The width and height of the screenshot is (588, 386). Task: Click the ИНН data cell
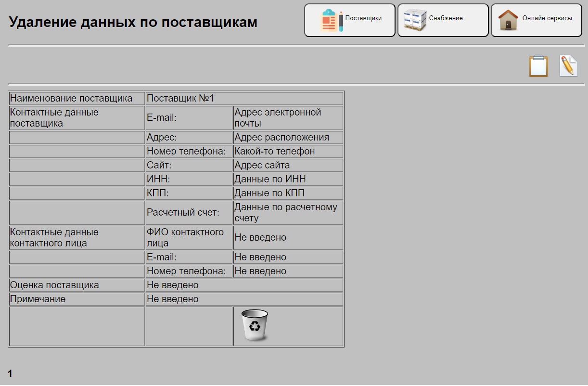288,179
